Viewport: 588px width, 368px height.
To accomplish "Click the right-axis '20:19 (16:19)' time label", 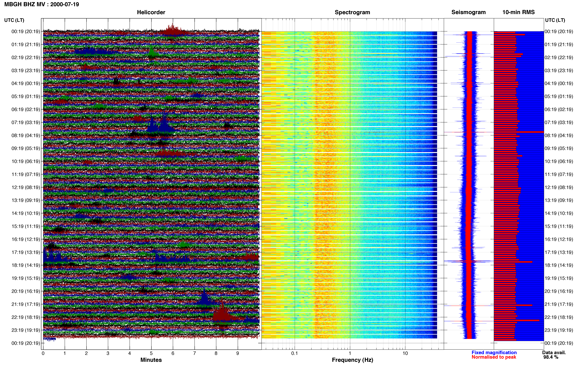I will 559,291.
